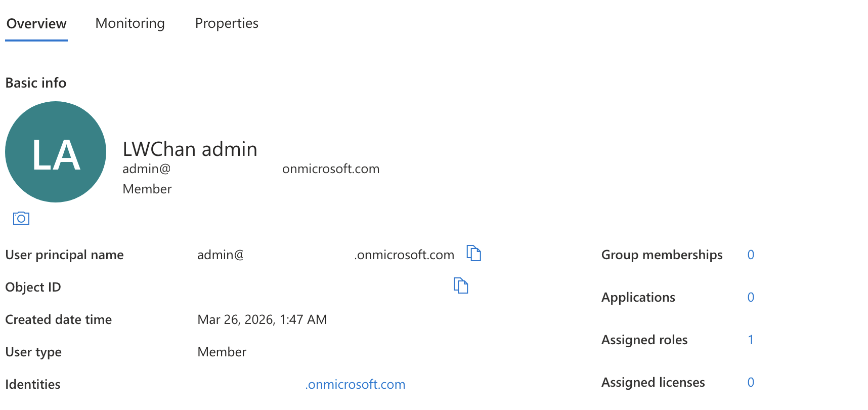868x410 pixels.
Task: Click the Group memberships label
Action: click(662, 255)
